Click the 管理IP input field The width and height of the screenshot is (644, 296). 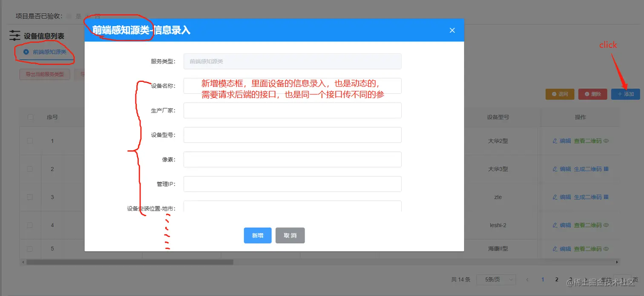pyautogui.click(x=293, y=184)
